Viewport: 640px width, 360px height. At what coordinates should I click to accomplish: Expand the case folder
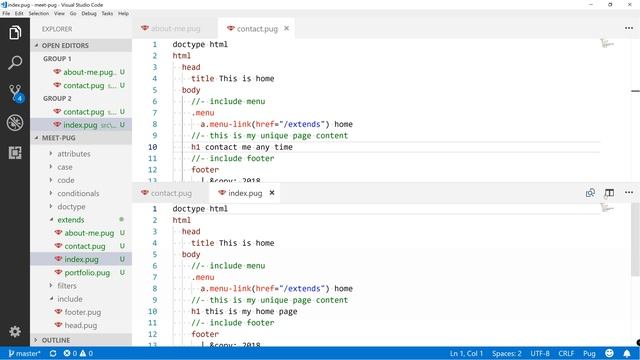click(81, 167)
